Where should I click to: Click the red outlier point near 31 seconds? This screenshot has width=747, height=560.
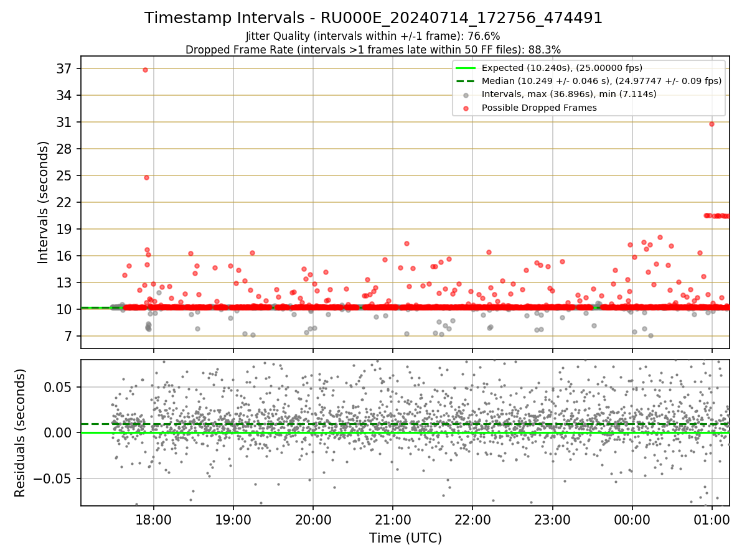[x=712, y=124]
